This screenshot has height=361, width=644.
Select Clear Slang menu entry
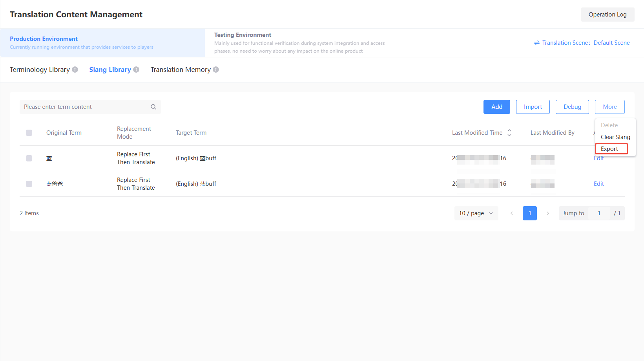[615, 137]
